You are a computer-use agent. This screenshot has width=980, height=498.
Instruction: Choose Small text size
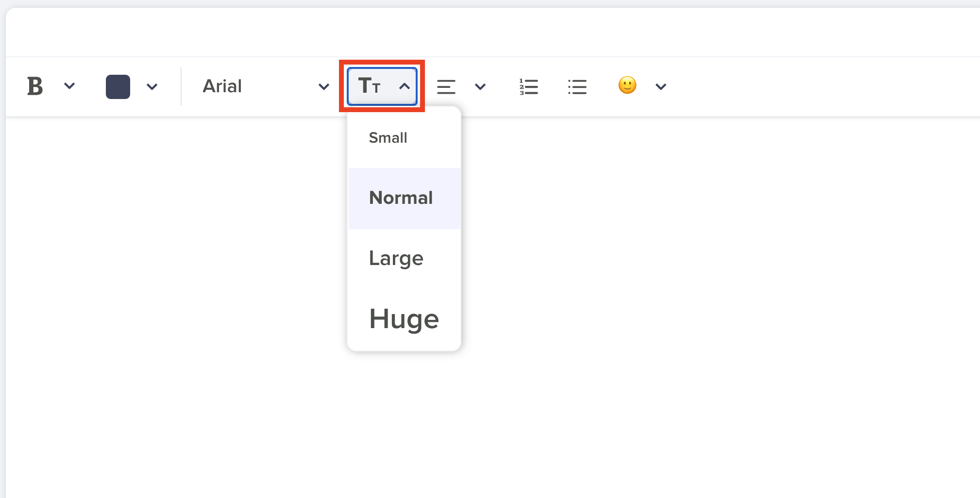pos(405,138)
